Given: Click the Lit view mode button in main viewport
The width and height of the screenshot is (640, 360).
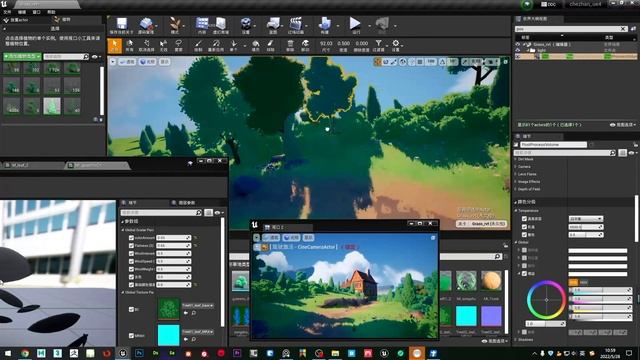Looking at the screenshot, I should 147,62.
